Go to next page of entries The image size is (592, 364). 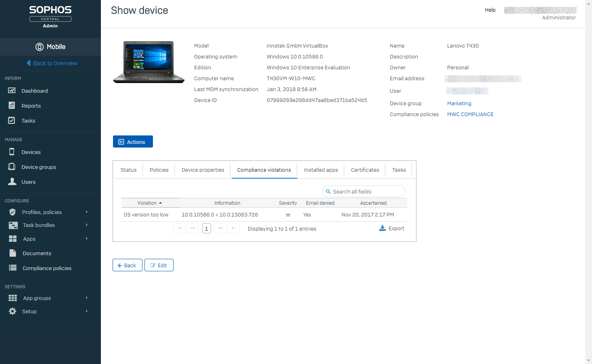click(221, 228)
